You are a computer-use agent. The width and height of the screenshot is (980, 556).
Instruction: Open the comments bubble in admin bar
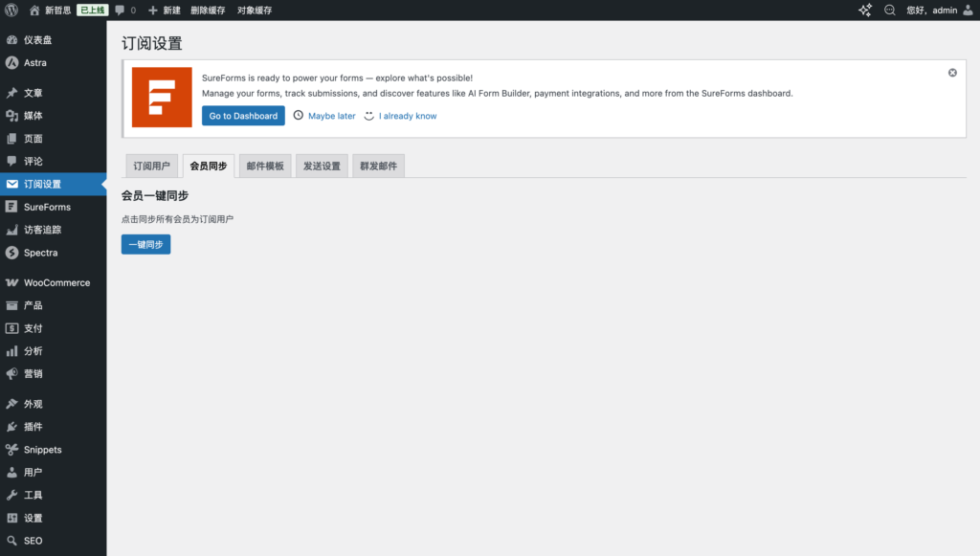(124, 11)
